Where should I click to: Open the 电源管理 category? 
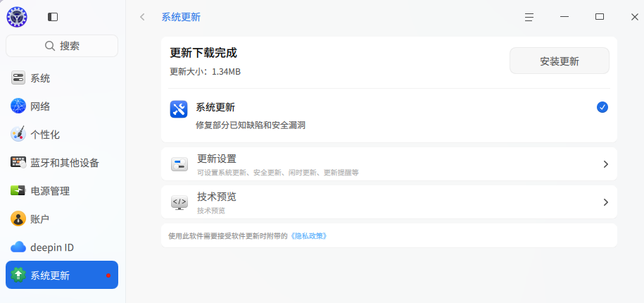62,190
